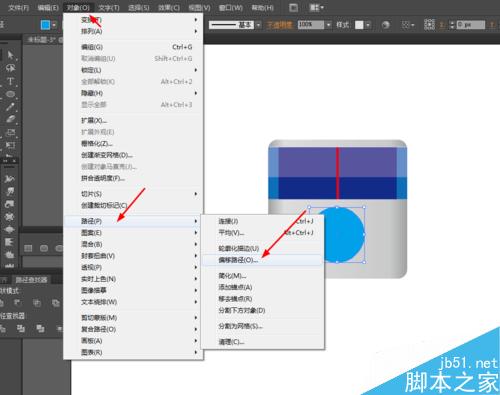
Task: Switch to the 路径查找器 panel tab
Action: click(x=32, y=279)
